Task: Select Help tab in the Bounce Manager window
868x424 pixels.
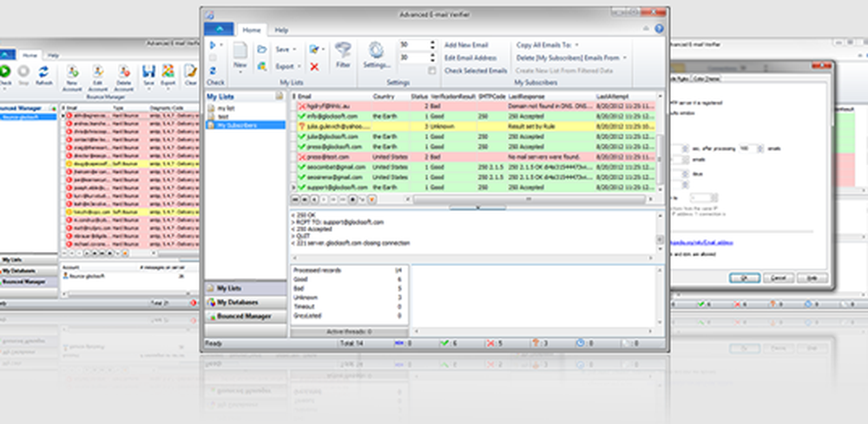Action: pyautogui.click(x=53, y=56)
